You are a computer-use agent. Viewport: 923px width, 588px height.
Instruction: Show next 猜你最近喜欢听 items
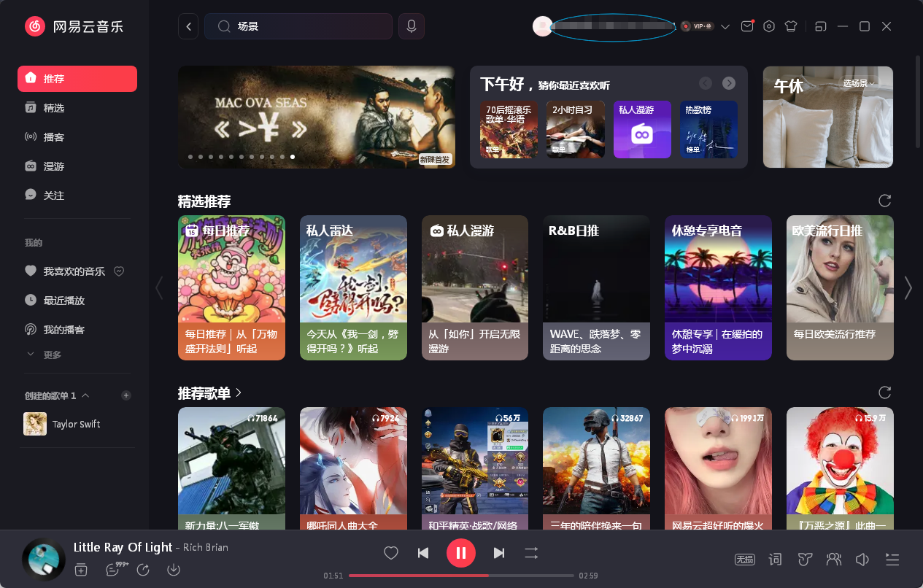(x=729, y=83)
